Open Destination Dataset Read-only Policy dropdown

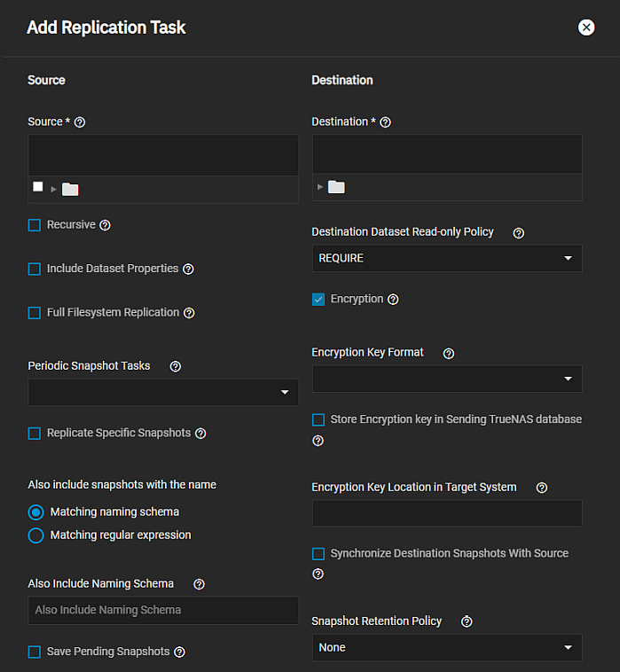[447, 258]
